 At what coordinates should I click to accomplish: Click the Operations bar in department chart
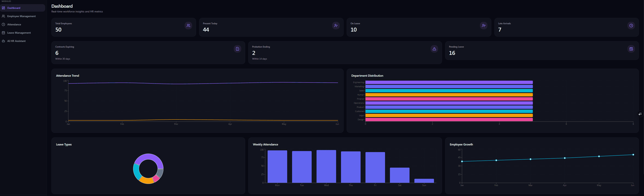point(449,103)
